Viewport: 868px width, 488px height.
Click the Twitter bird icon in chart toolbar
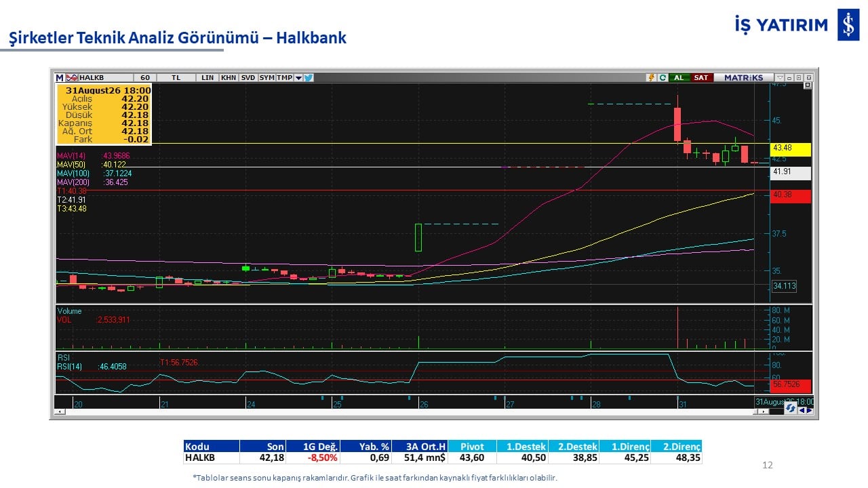click(308, 77)
